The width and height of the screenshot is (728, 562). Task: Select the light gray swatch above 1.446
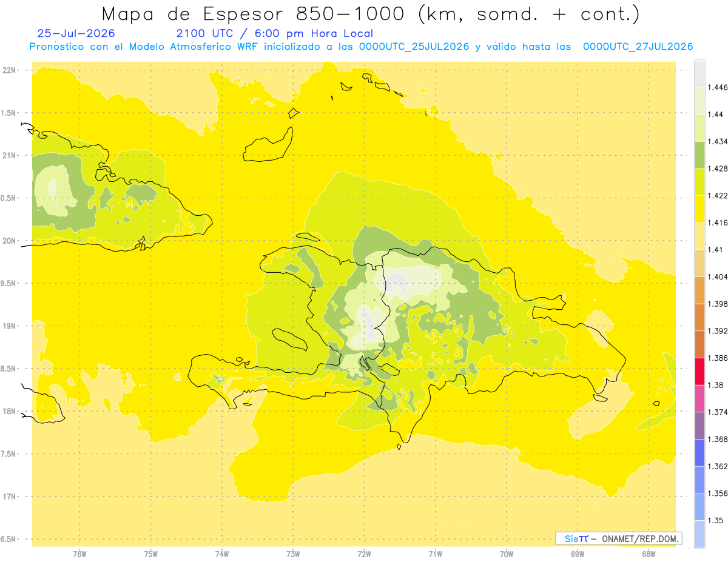coord(699,73)
